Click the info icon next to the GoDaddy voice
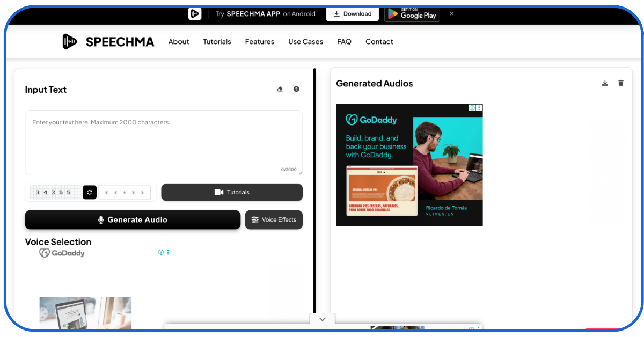The width and height of the screenshot is (644, 337). coord(162,252)
